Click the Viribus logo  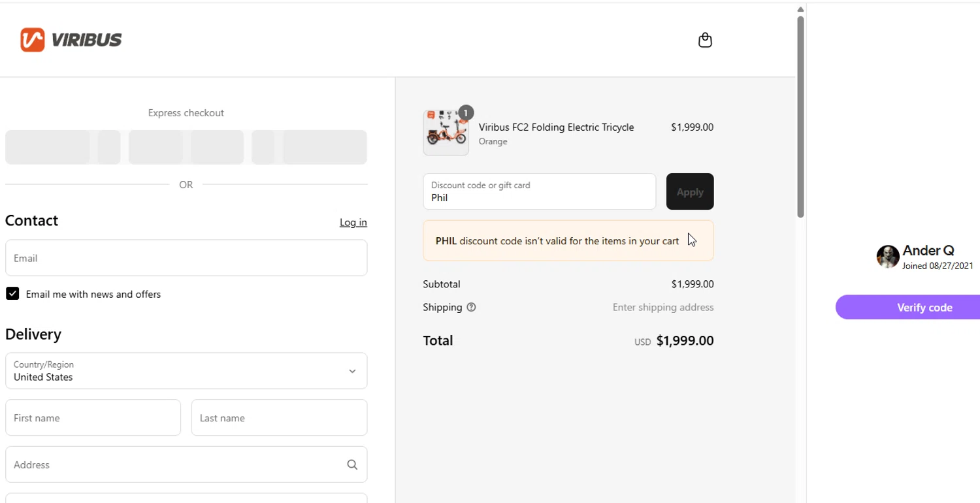[x=71, y=40]
